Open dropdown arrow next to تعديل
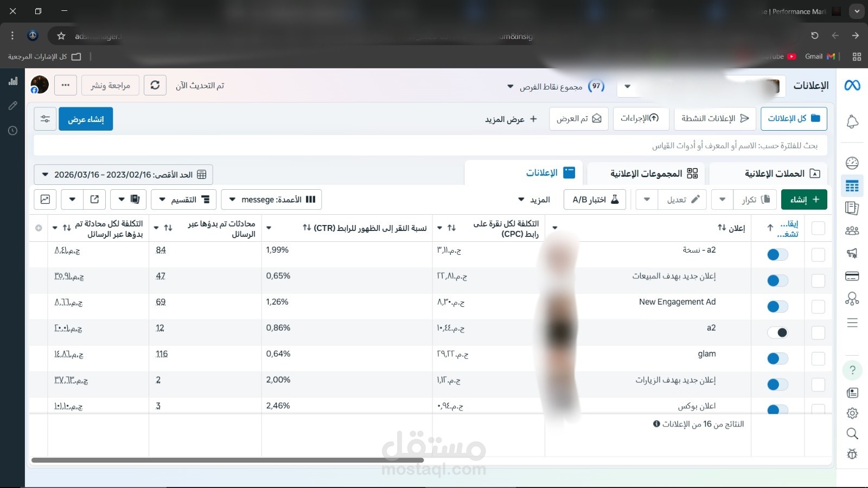Screen dimensions: 868x488 (x=647, y=200)
